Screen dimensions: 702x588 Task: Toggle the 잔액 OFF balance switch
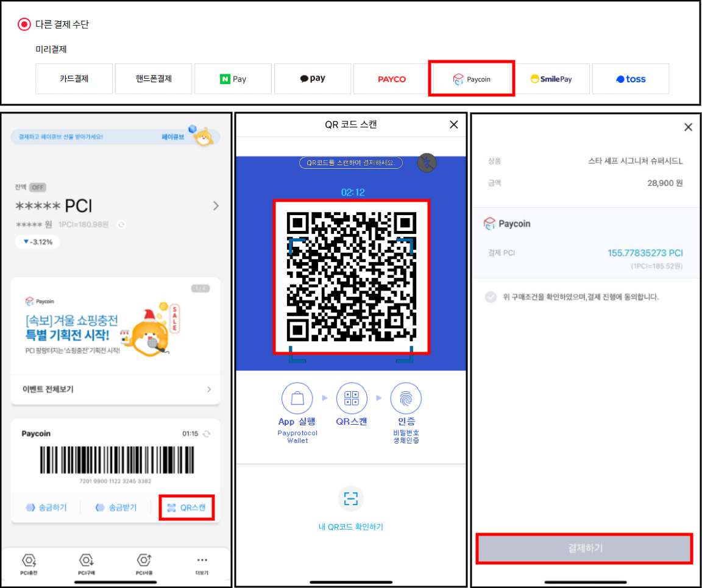click(x=38, y=187)
